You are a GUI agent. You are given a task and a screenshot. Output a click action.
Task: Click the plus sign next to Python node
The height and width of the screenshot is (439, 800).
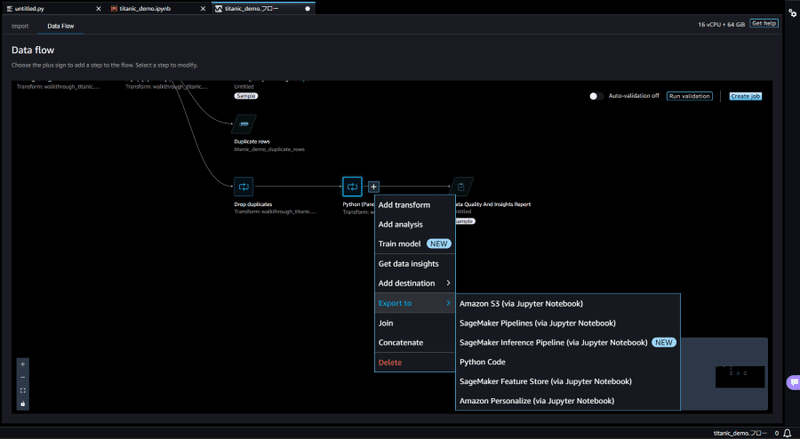click(373, 187)
